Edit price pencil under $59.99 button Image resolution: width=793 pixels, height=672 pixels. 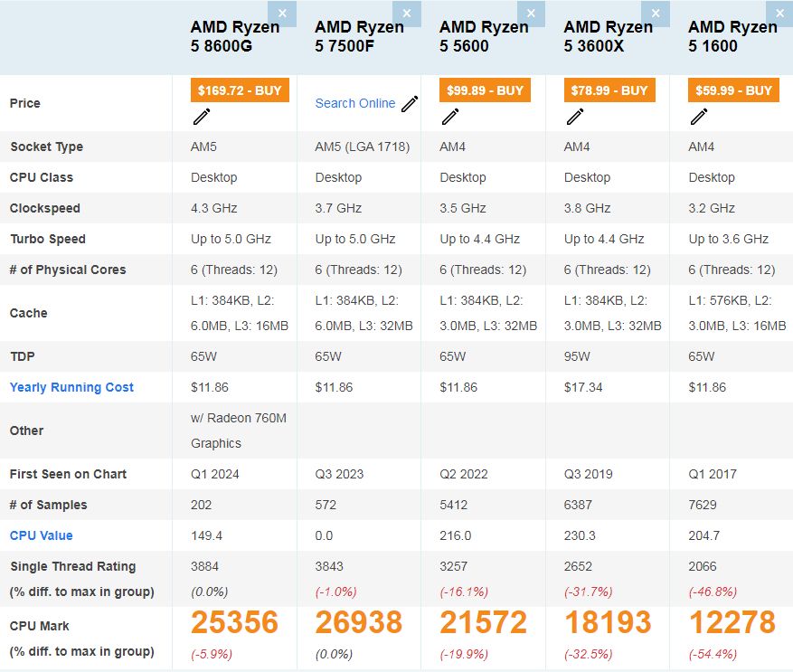tap(699, 117)
